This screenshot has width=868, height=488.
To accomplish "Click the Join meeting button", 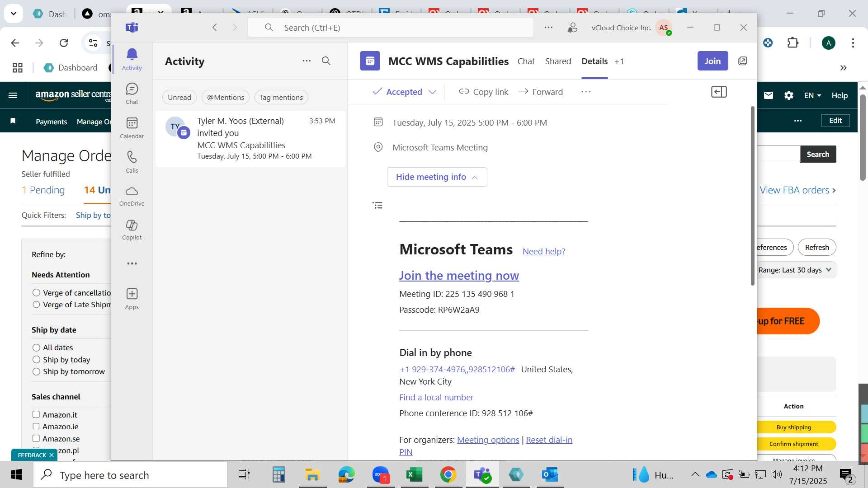I will pyautogui.click(x=712, y=61).
